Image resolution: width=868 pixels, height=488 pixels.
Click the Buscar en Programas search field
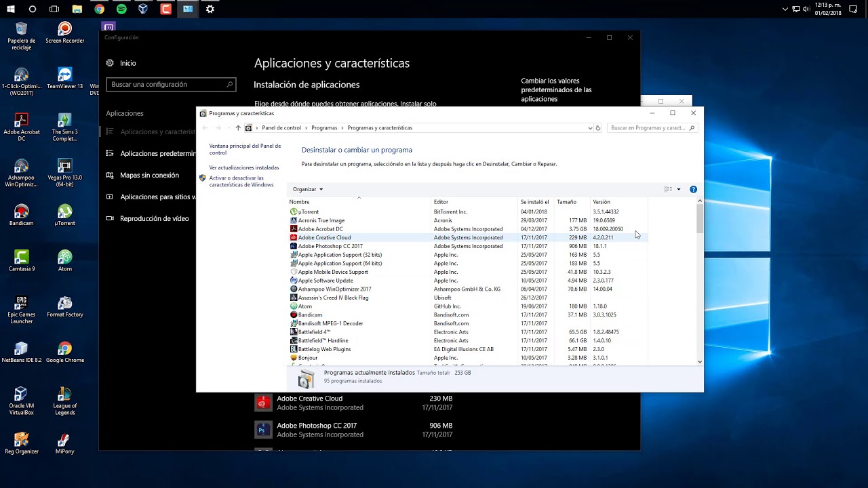(x=652, y=127)
